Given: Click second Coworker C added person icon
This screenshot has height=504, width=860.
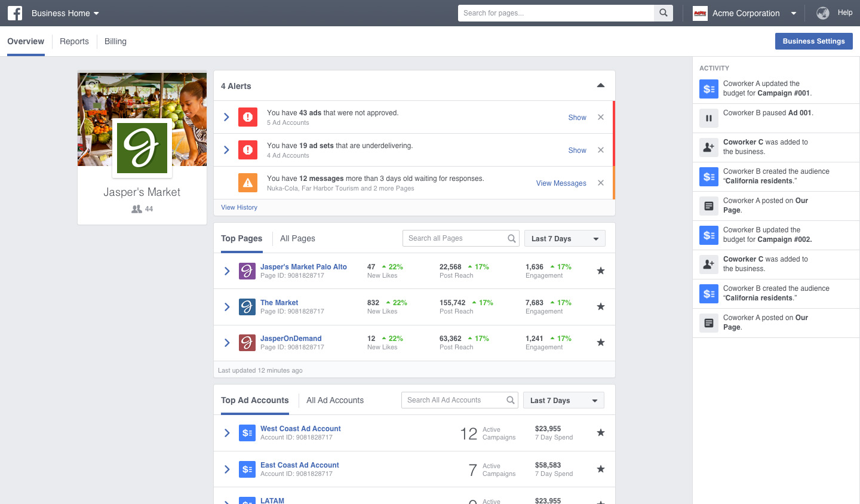Looking at the screenshot, I should pyautogui.click(x=709, y=265).
